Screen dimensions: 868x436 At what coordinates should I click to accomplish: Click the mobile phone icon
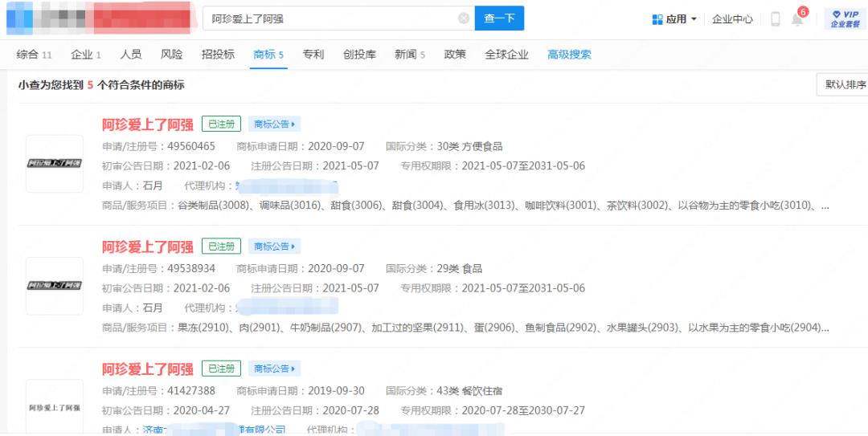click(775, 19)
